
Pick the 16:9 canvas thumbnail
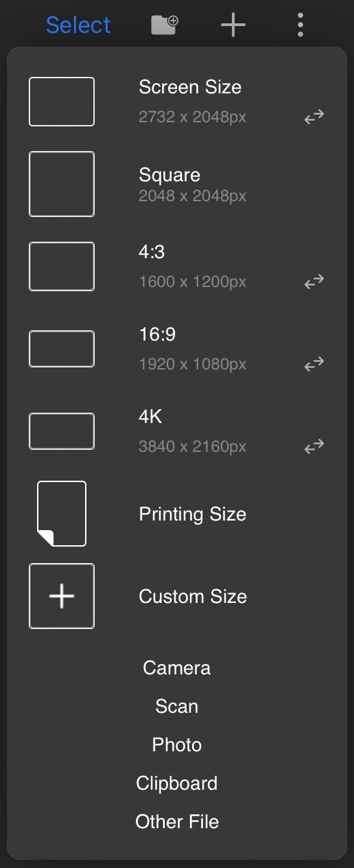[62, 349]
